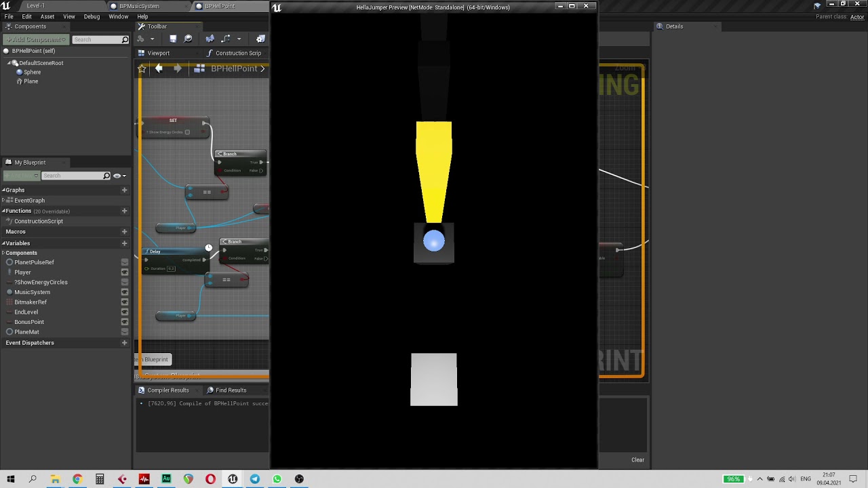Add a new macro with plus button
Image resolution: width=868 pixels, height=488 pixels.
(124, 232)
